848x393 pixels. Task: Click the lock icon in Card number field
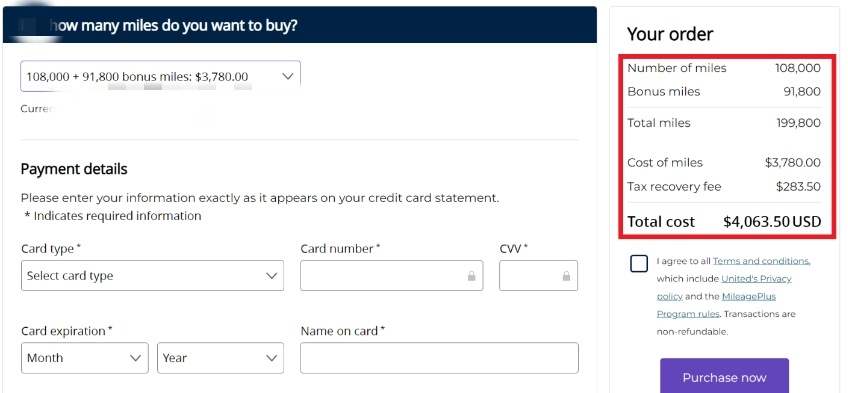point(472,276)
